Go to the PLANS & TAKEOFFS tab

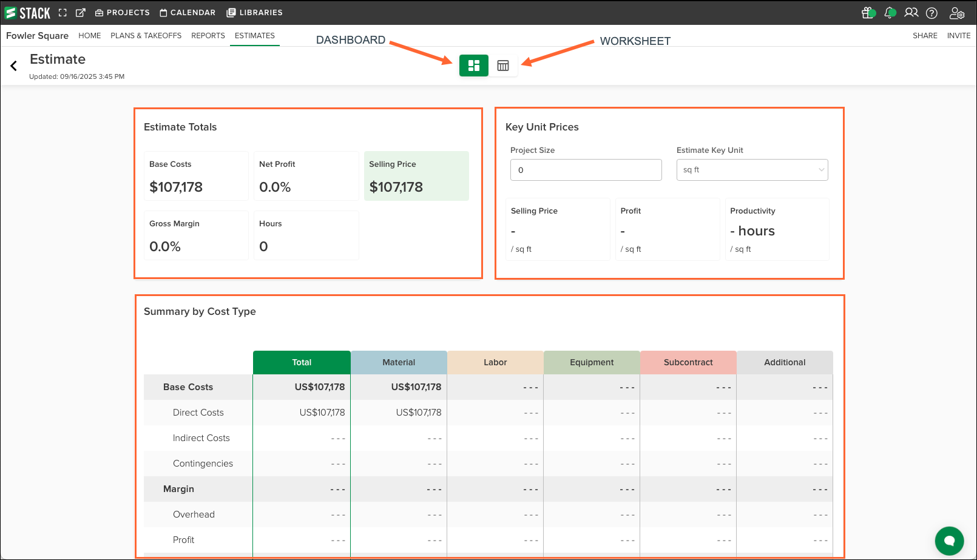(146, 36)
